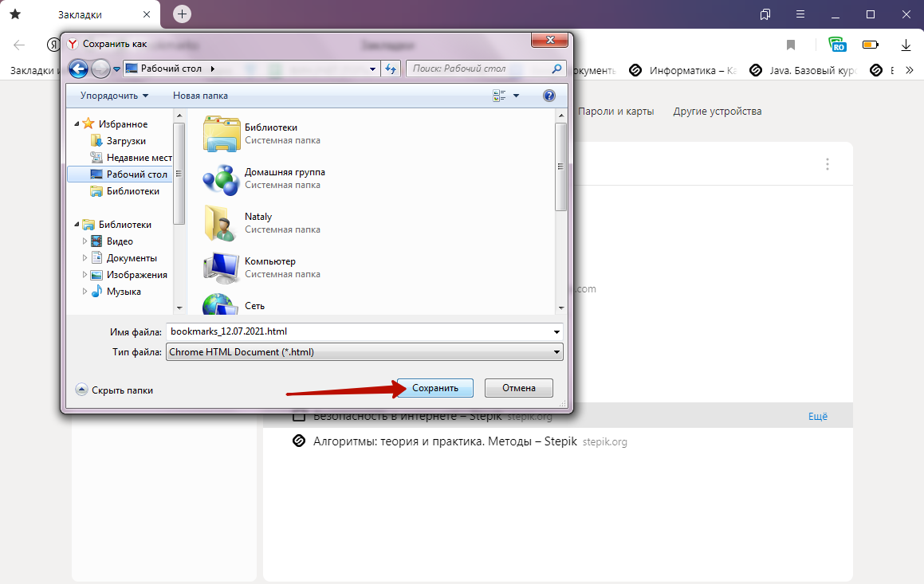Open the Имя файла dropdown arrow
Screen dimensions: 924x584
click(556, 332)
